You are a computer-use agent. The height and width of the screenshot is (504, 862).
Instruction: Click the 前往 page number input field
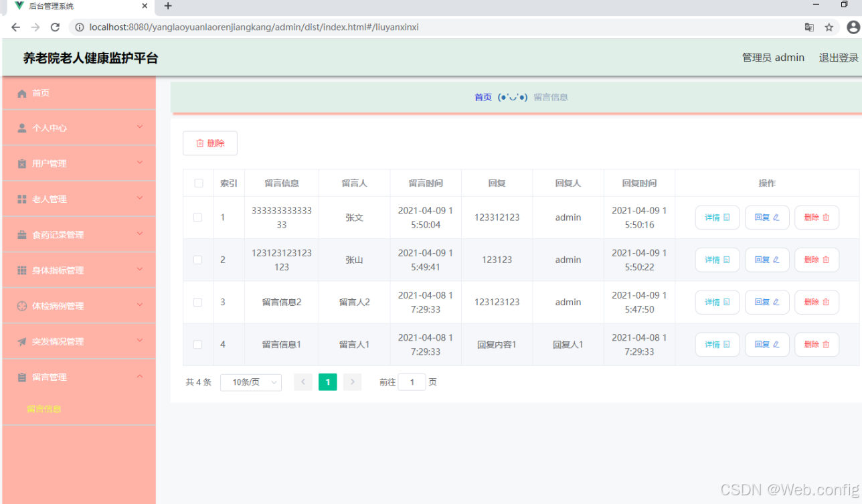[x=412, y=382]
